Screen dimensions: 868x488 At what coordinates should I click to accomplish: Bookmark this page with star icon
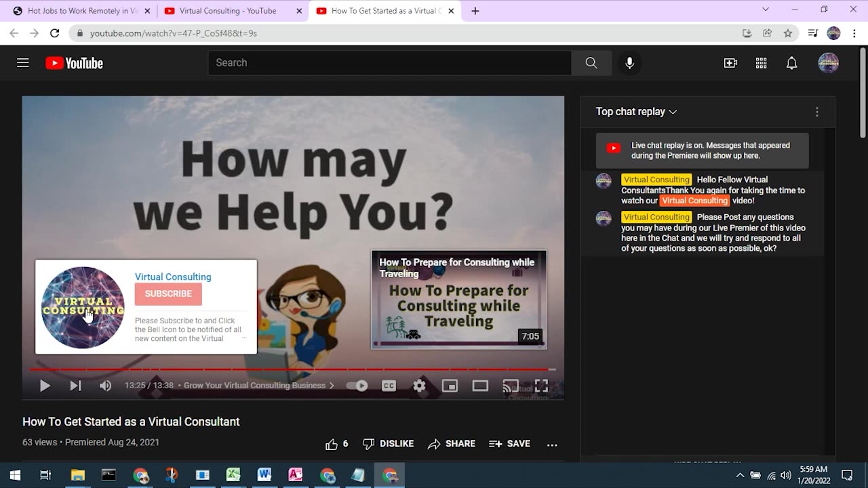click(788, 33)
